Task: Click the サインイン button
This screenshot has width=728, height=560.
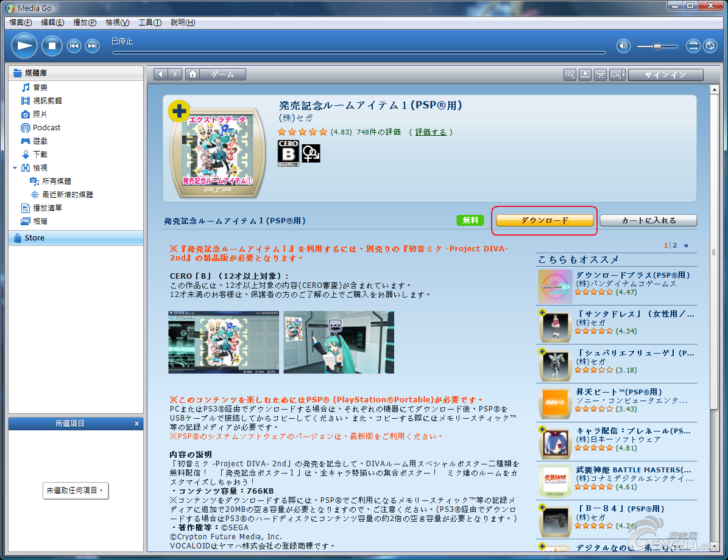Action: click(x=666, y=75)
